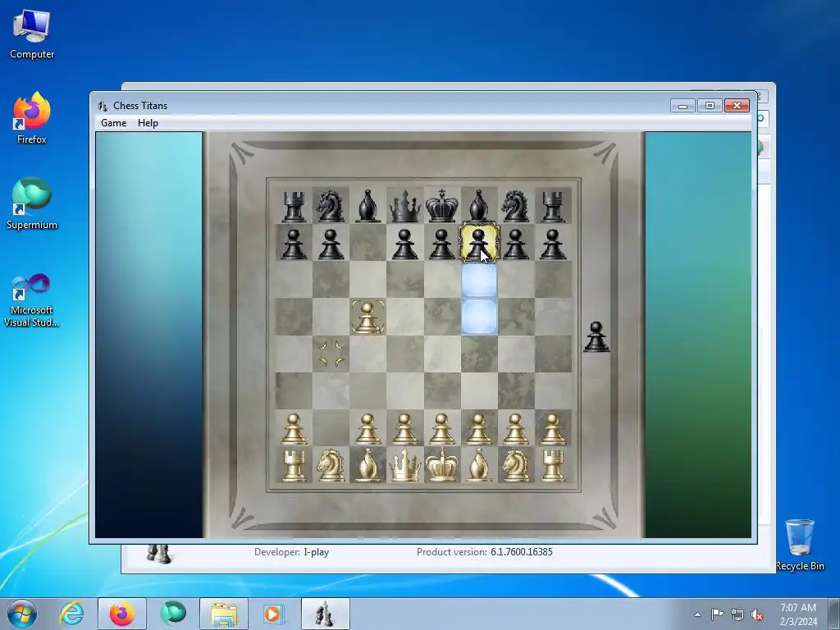Click the I-play developer text in back window
This screenshot has width=840, height=630.
coord(316,552)
